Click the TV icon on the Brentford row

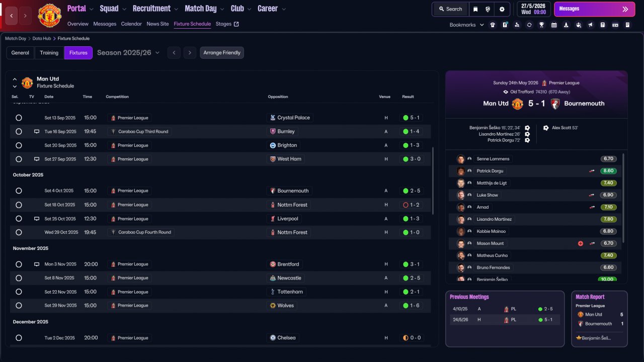[x=36, y=264]
